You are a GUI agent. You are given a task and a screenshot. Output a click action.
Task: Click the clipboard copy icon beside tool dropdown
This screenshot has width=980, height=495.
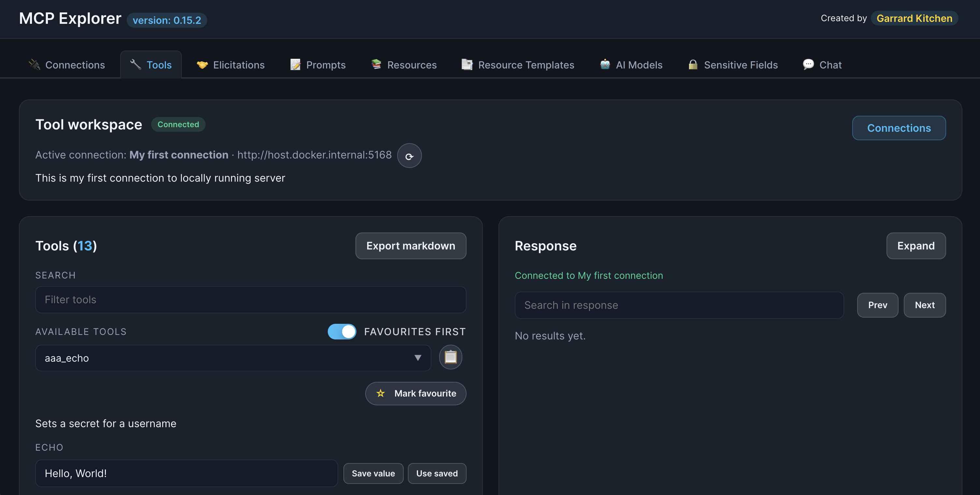click(x=451, y=357)
